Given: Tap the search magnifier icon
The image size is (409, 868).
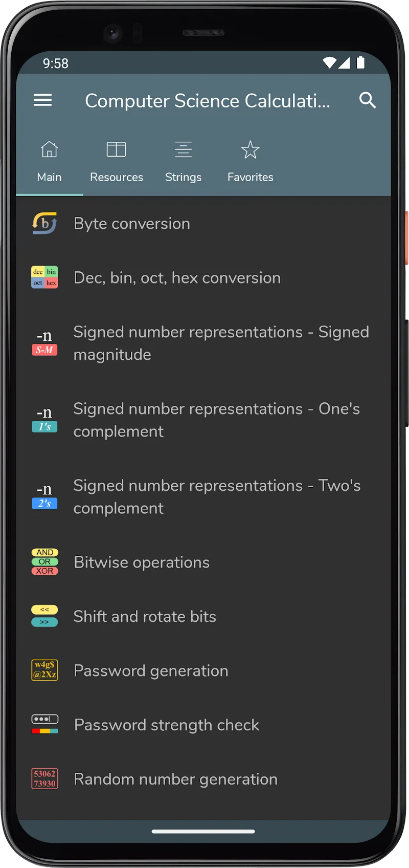Looking at the screenshot, I should [x=367, y=100].
